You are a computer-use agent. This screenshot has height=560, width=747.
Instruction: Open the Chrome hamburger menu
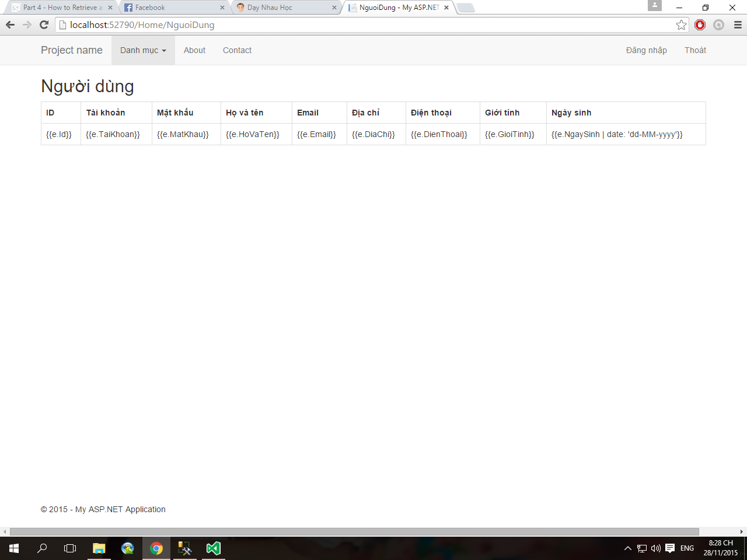[738, 24]
